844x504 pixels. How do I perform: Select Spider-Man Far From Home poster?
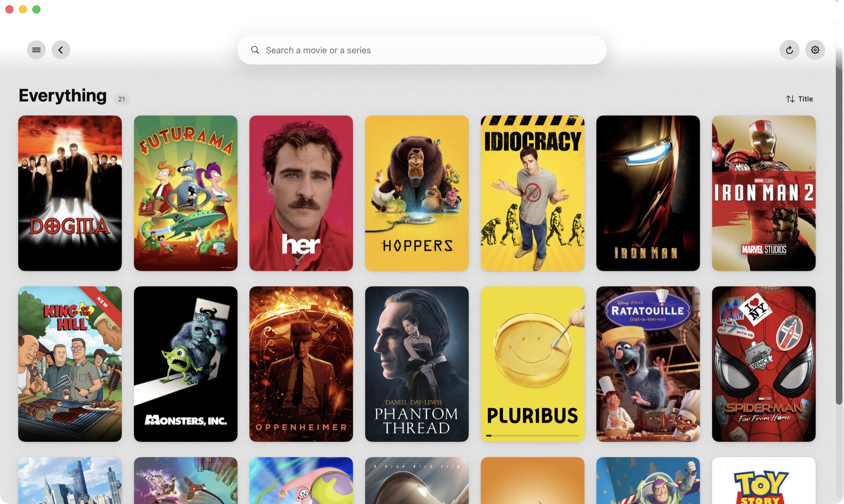click(763, 364)
